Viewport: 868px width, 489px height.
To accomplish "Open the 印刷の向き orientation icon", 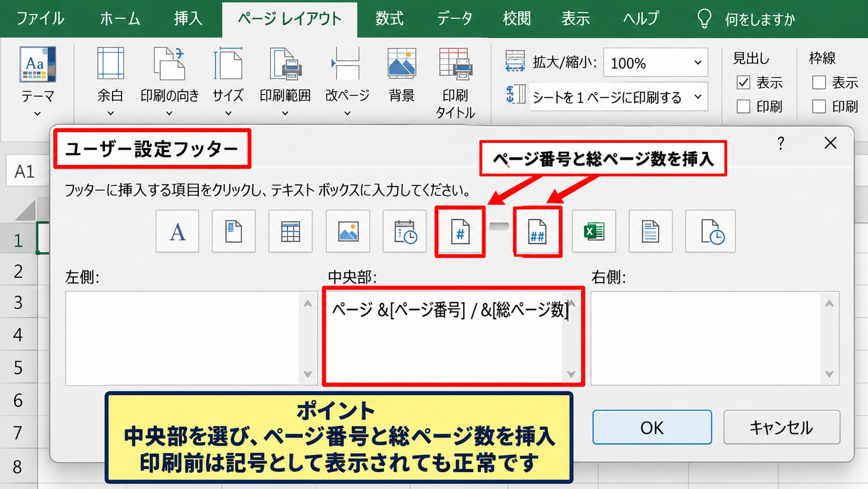I will click(169, 63).
